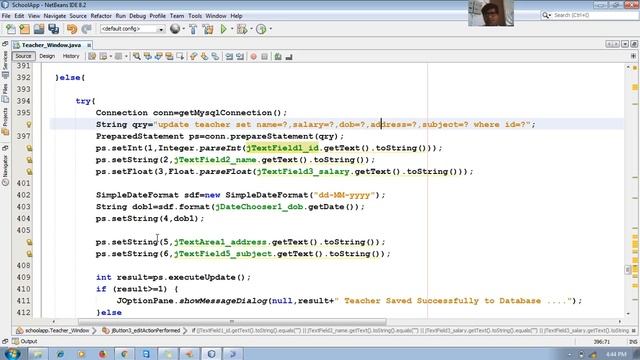Expand the Profile Project dropdown arrow
Viewport: 640px width, 360px height.
point(270,29)
